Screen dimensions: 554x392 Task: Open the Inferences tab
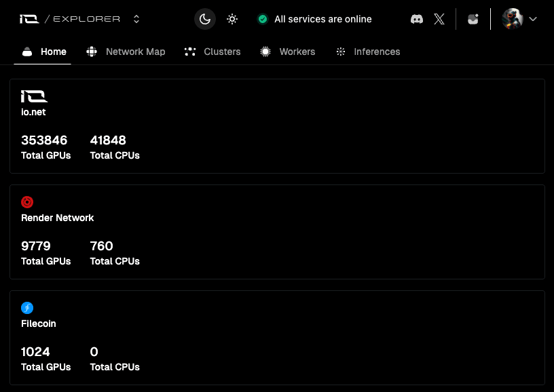click(x=368, y=52)
